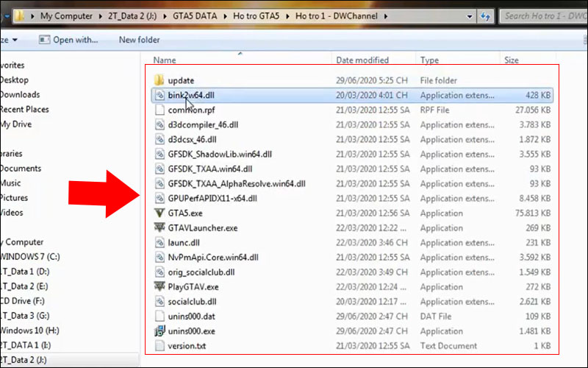Image resolution: width=588 pixels, height=368 pixels.
Task: Expand the chevron after Ho tro GTA5 breadcrumb
Action: click(x=287, y=16)
